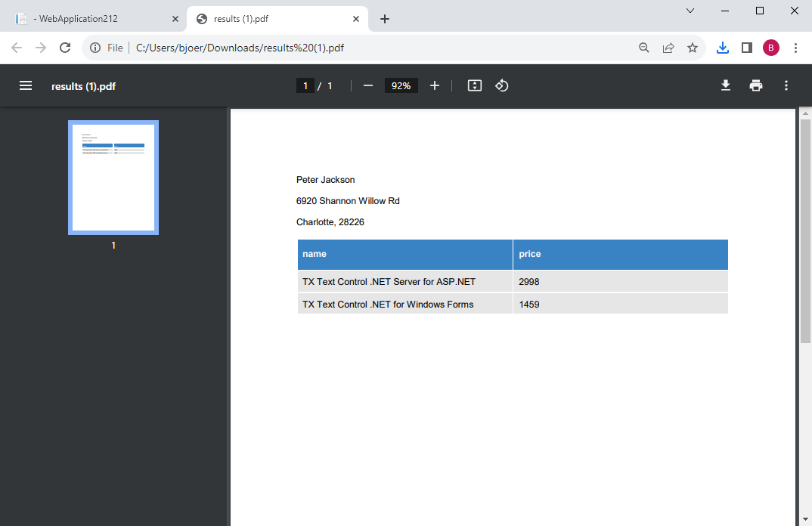The height and width of the screenshot is (526, 812).
Task: Zoom in with the plus icon
Action: click(x=435, y=86)
